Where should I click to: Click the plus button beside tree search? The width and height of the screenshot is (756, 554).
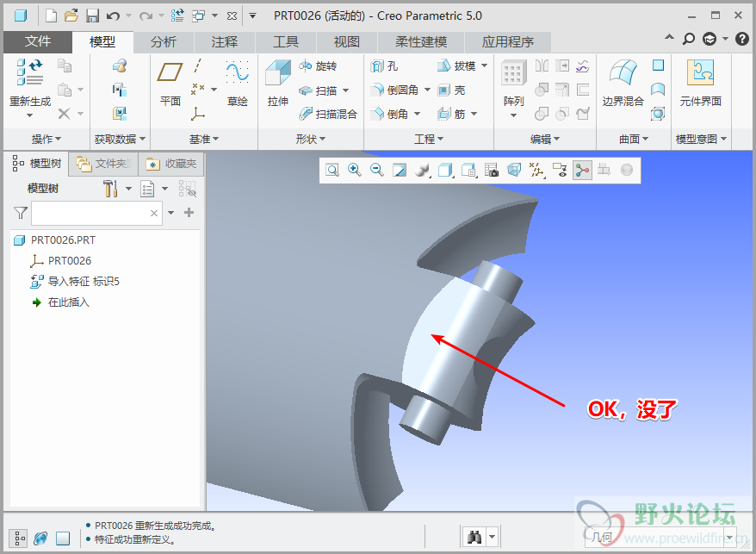tap(189, 212)
